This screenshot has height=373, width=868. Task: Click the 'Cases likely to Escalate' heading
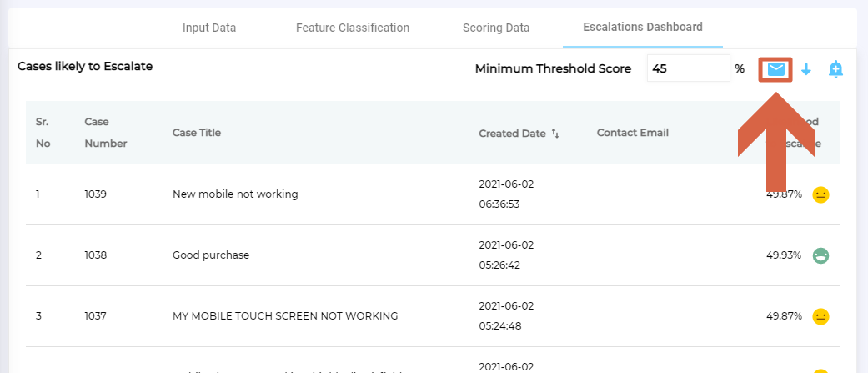point(85,67)
